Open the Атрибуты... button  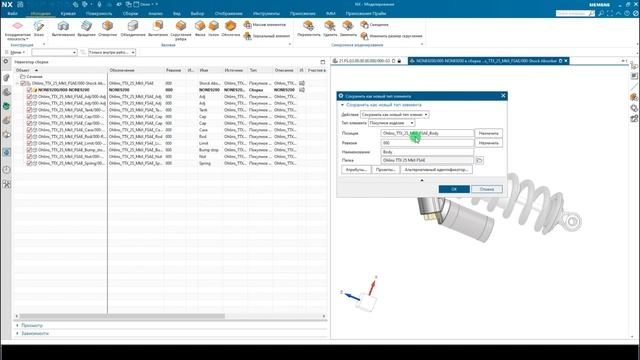[356, 169]
